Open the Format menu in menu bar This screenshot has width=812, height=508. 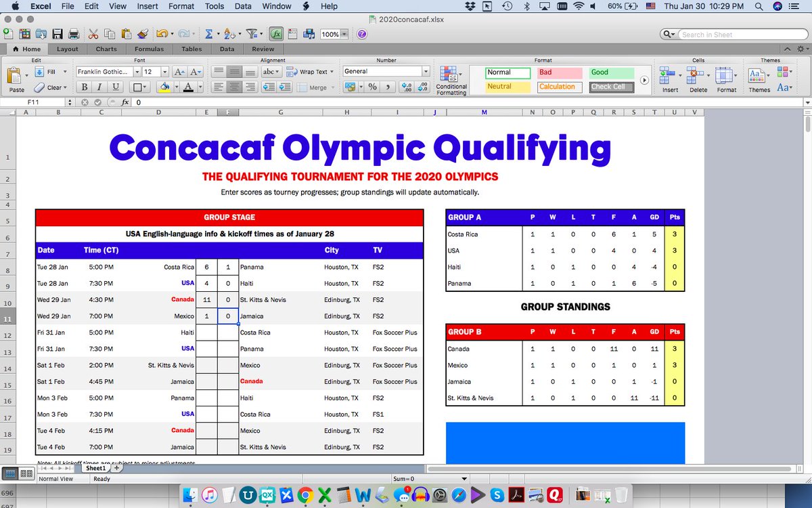tap(181, 6)
